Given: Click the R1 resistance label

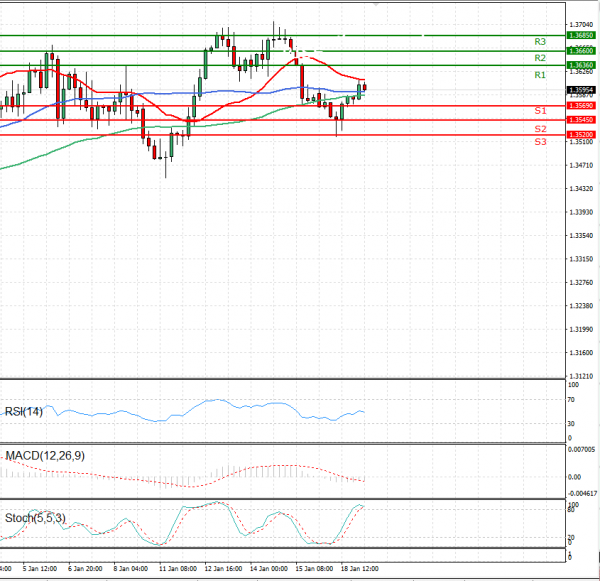Looking at the screenshot, I should (540, 75).
